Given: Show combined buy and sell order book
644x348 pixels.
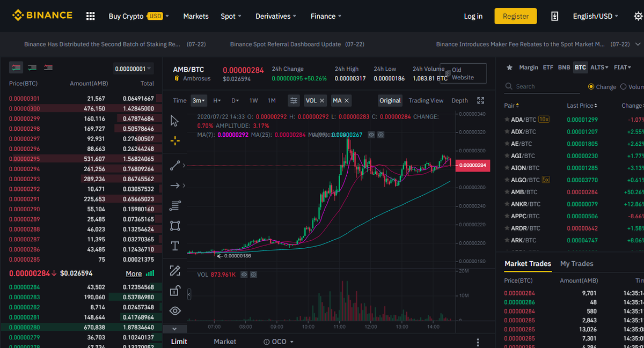Looking at the screenshot, I should point(16,68).
